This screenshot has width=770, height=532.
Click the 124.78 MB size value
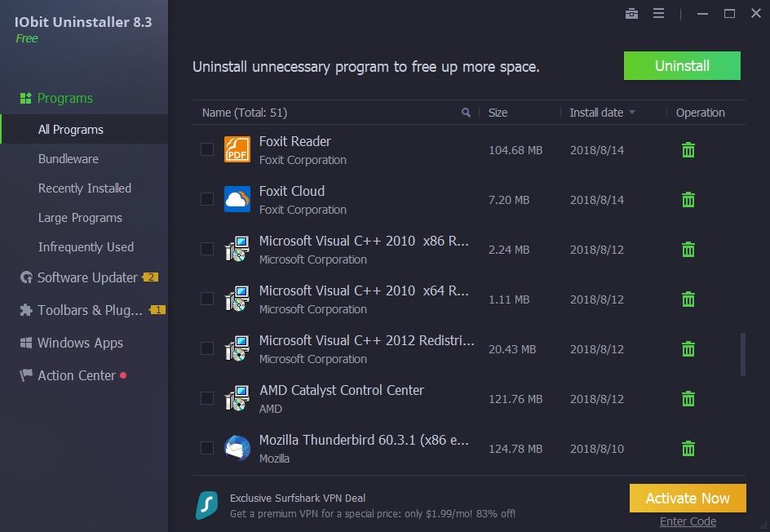click(516, 449)
